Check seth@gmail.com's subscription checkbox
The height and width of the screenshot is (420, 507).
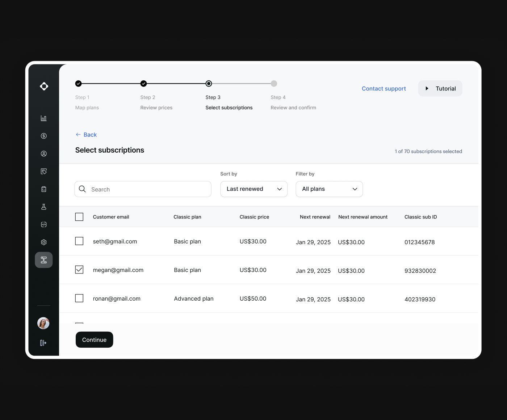coord(79,241)
